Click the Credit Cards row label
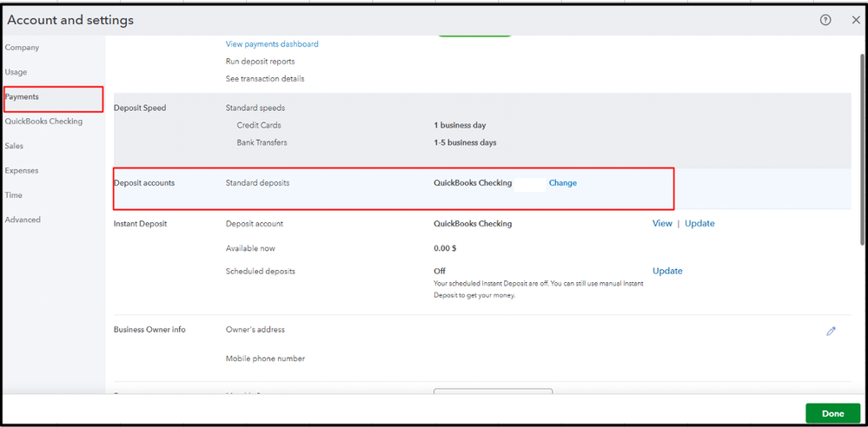Screen dimensions: 868x427 tap(259, 125)
